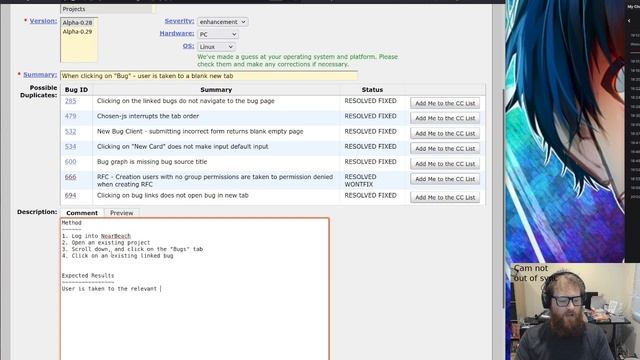Click the Severity label link

(x=179, y=21)
